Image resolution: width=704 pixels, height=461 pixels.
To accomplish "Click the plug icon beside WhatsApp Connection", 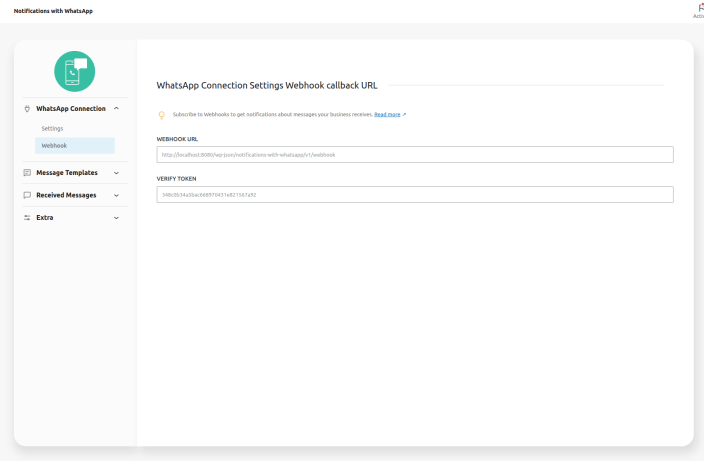I will [x=27, y=108].
